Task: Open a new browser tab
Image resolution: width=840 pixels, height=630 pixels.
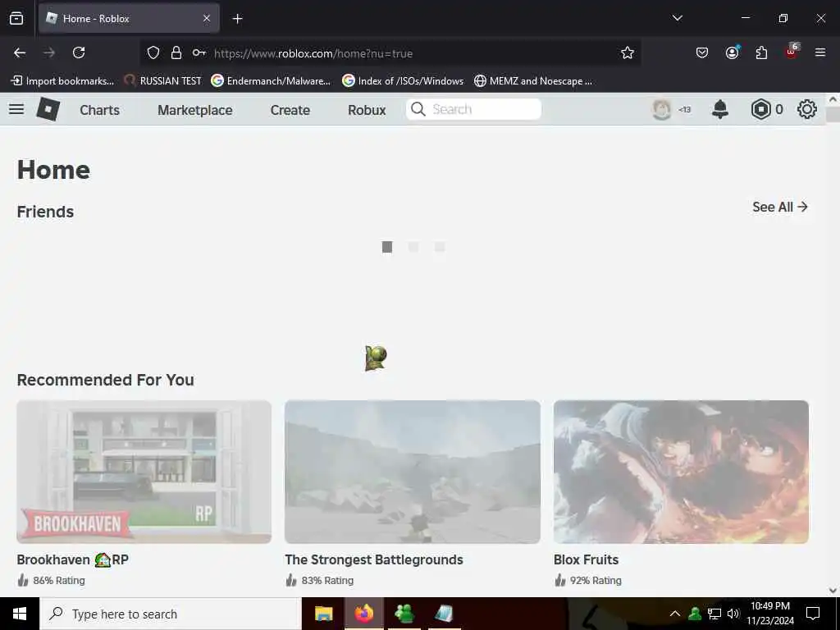Action: 237,19
